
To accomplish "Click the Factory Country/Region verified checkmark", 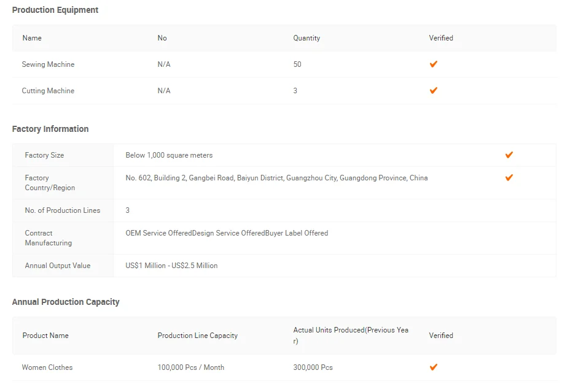I will (x=509, y=178).
